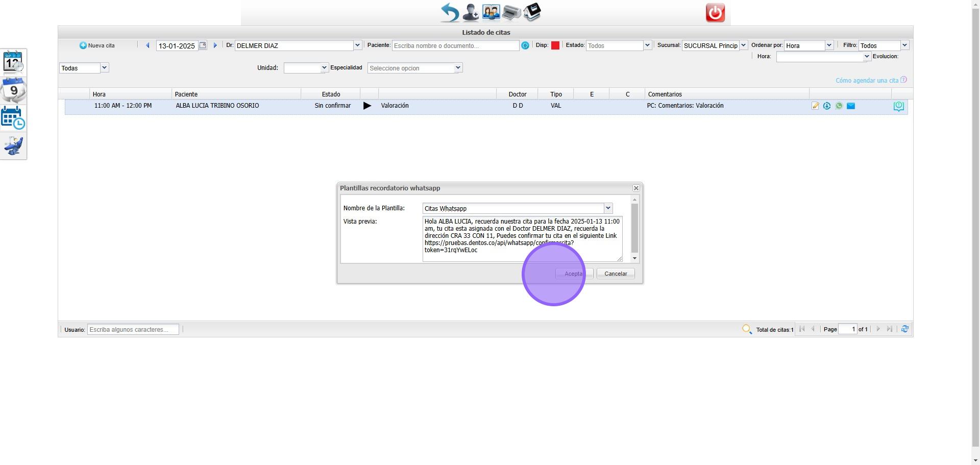Screen dimensions: 980x465
Task: Click the Nueva cita button
Action: (97, 45)
